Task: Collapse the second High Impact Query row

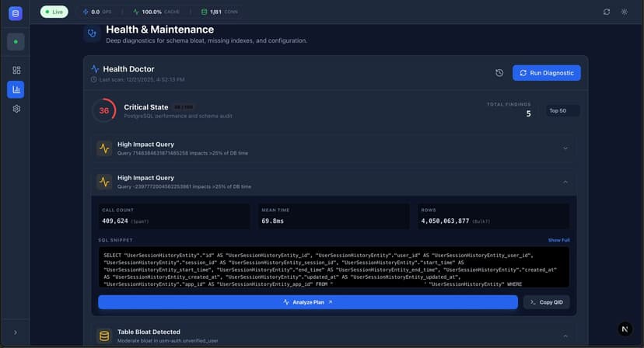Action: tap(565, 182)
